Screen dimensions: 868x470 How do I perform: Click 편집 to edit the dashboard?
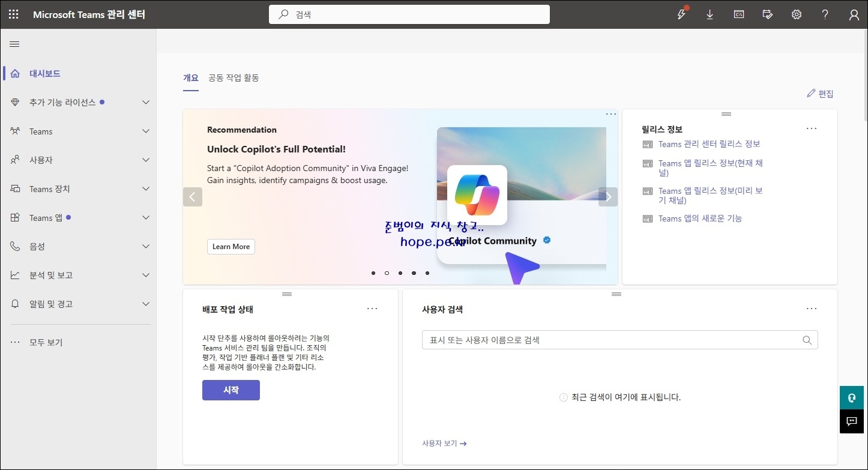pyautogui.click(x=820, y=94)
